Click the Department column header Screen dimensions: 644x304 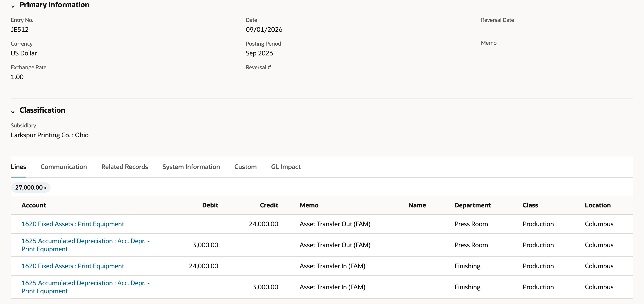472,205
